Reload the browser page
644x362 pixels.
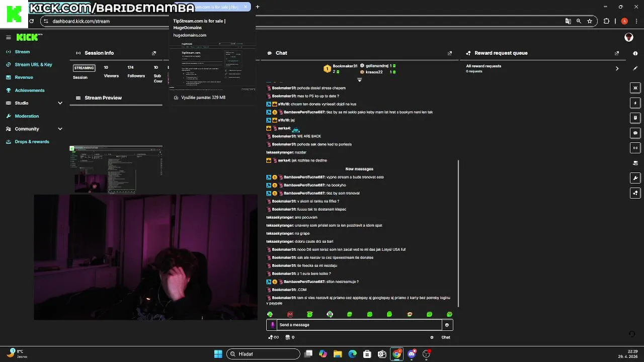click(x=32, y=21)
